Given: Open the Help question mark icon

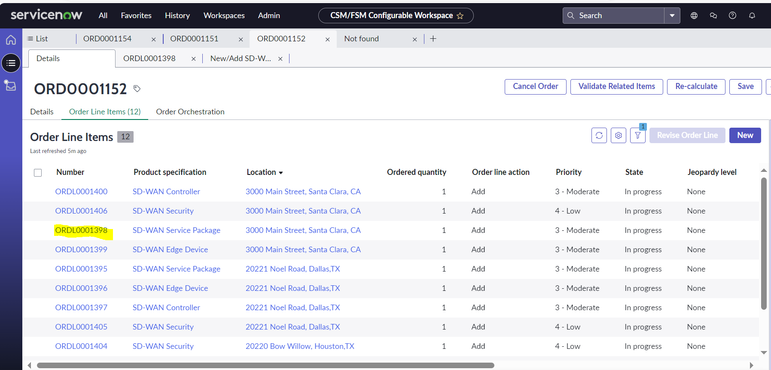Looking at the screenshot, I should (733, 16).
